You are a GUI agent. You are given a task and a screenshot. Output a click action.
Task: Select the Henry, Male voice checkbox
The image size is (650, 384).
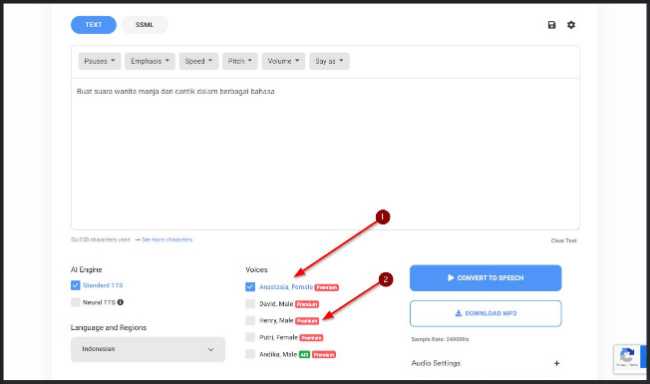point(250,321)
